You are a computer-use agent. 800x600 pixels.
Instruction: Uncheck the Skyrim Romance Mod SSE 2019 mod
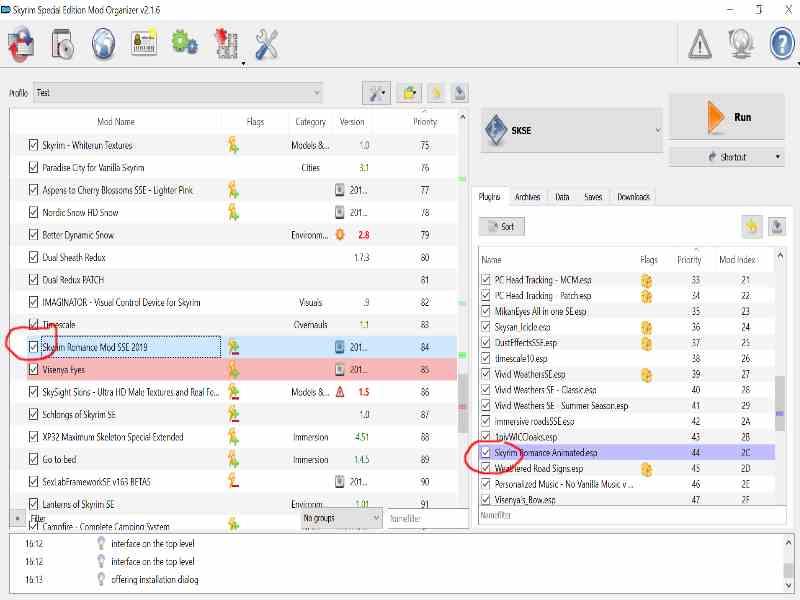[34, 347]
